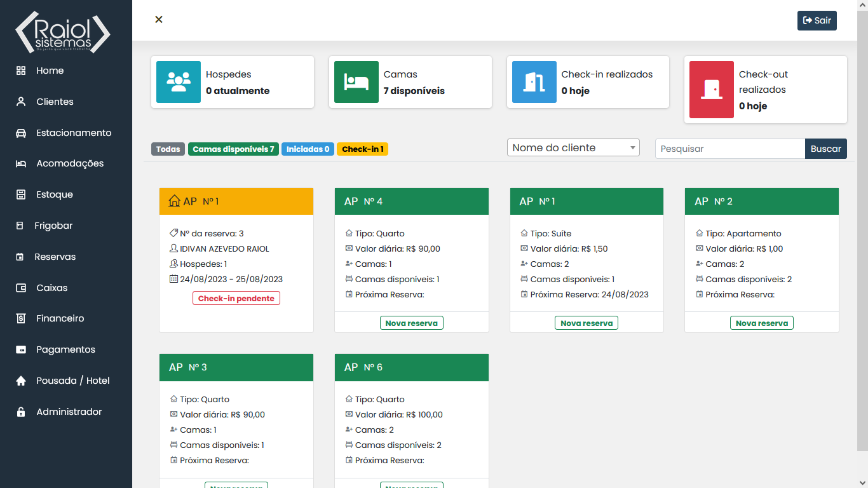Click the Estoque archive icon
Screen dimensions: 868x488
21,194
